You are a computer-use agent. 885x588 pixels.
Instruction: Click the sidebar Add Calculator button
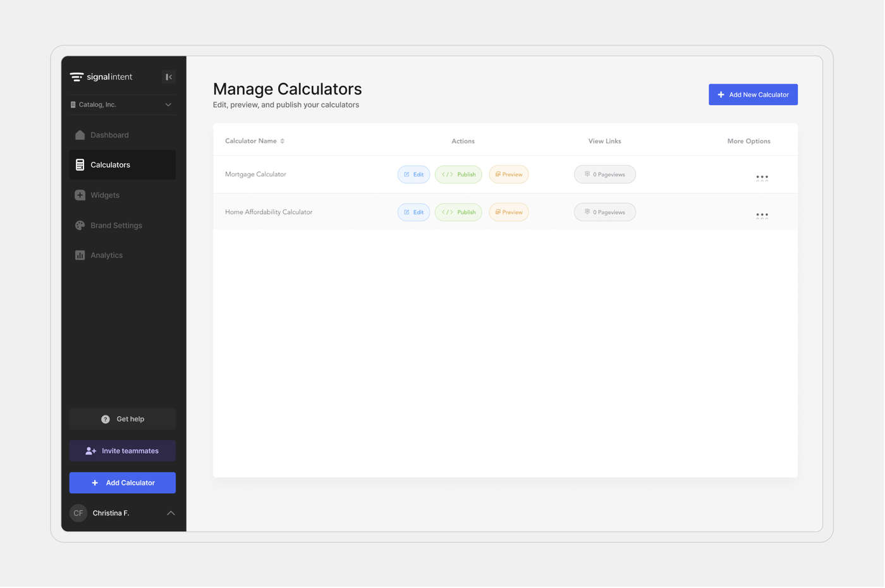pos(123,483)
